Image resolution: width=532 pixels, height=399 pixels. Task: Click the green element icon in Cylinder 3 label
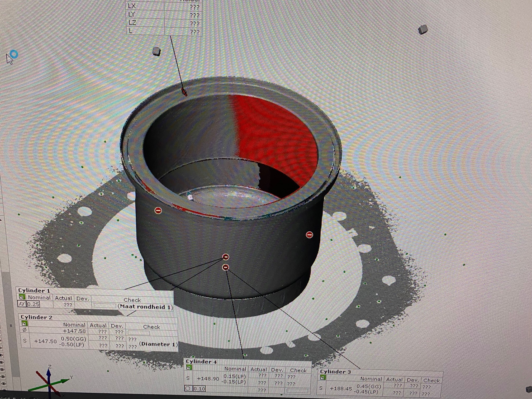coord(322,378)
